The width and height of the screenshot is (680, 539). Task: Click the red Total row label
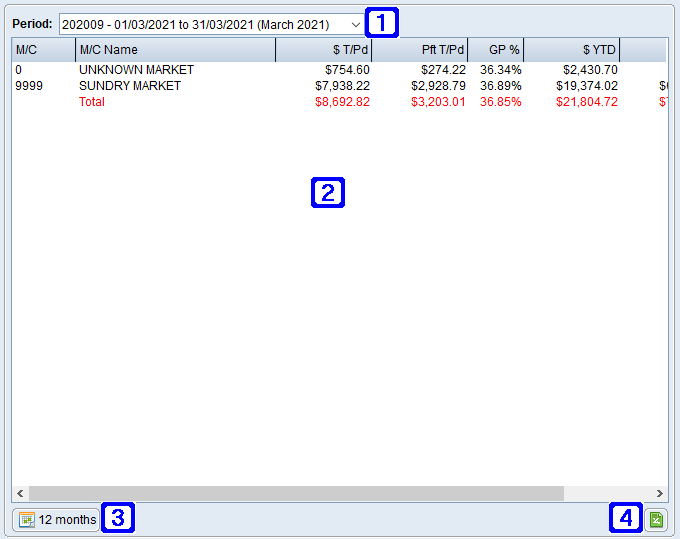click(x=92, y=102)
